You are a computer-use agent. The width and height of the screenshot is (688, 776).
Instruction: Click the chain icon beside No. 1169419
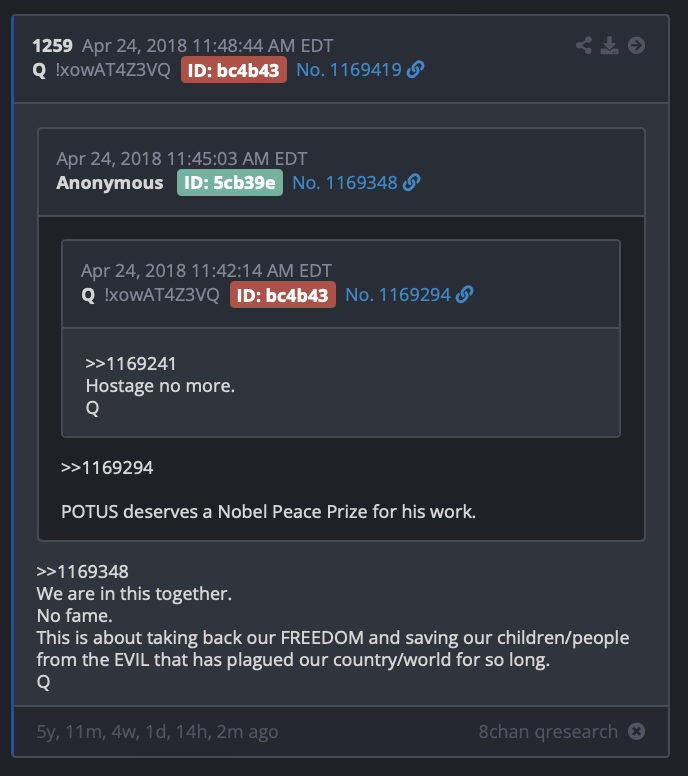pos(415,70)
